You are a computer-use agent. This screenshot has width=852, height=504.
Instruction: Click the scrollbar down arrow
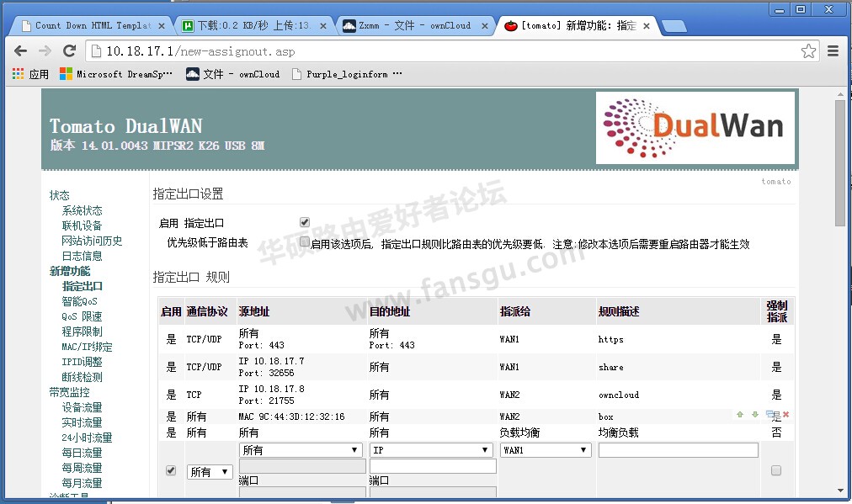point(840,491)
